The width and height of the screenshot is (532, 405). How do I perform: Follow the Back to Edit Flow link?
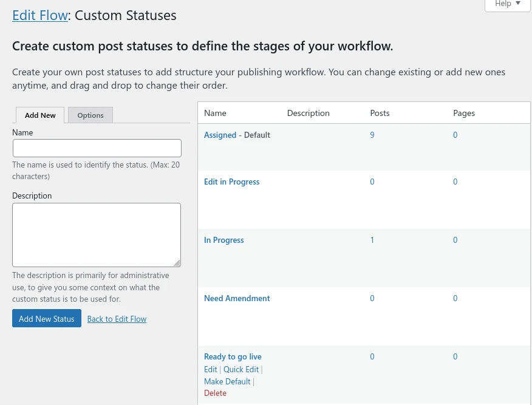tap(117, 318)
